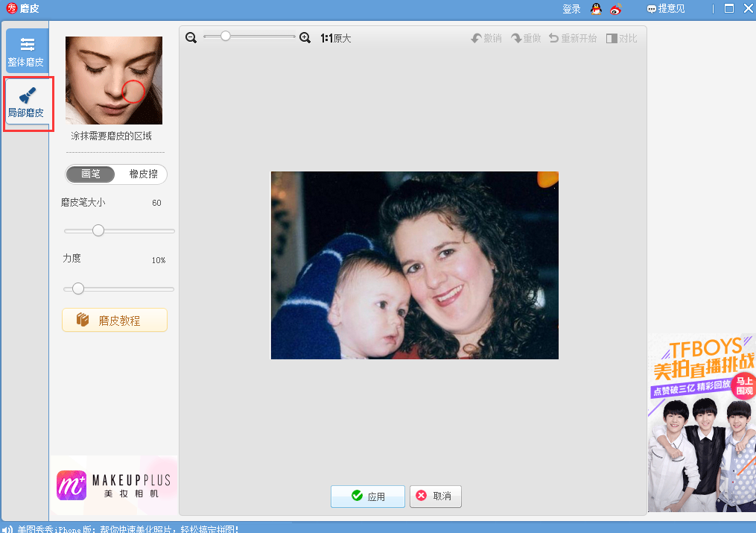The image size is (756, 533).
Task: Click the photo of woman and baby
Action: 415,265
